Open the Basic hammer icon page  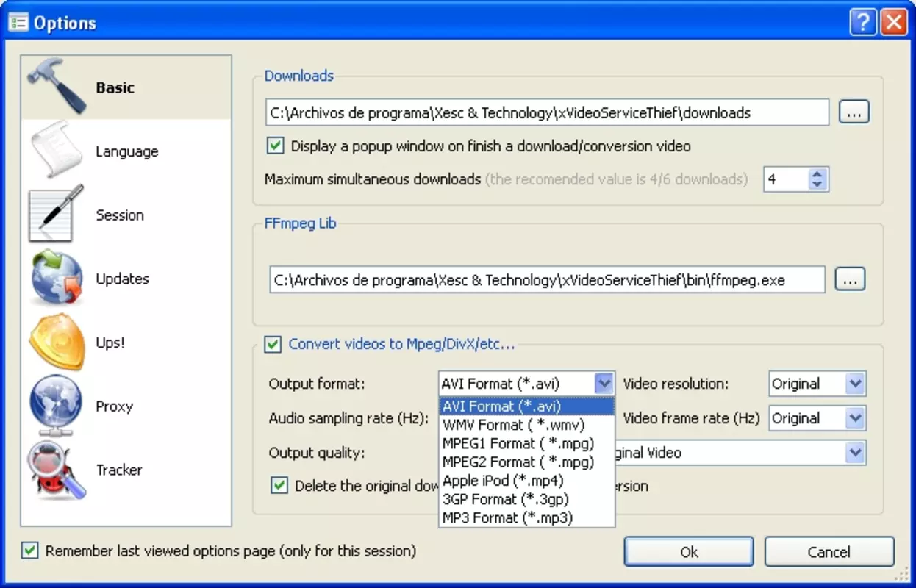pos(57,87)
